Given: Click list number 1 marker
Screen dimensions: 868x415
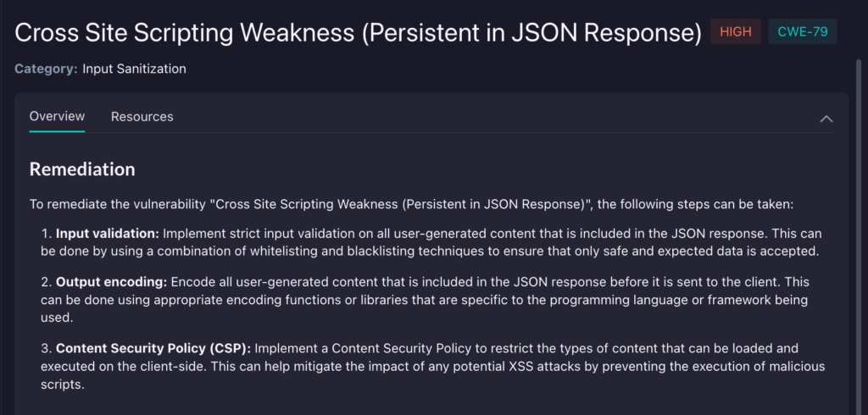Looking at the screenshot, I should pyautogui.click(x=46, y=233).
